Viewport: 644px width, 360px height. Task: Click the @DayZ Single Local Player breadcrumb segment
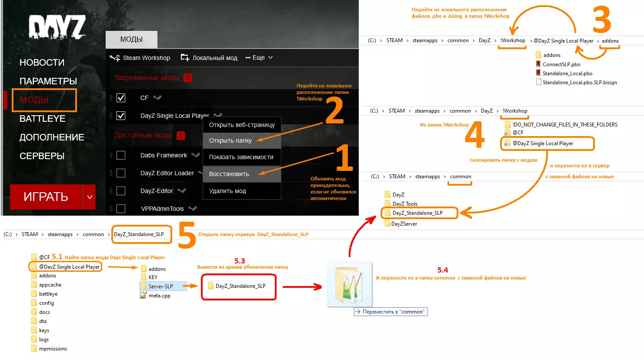(564, 41)
